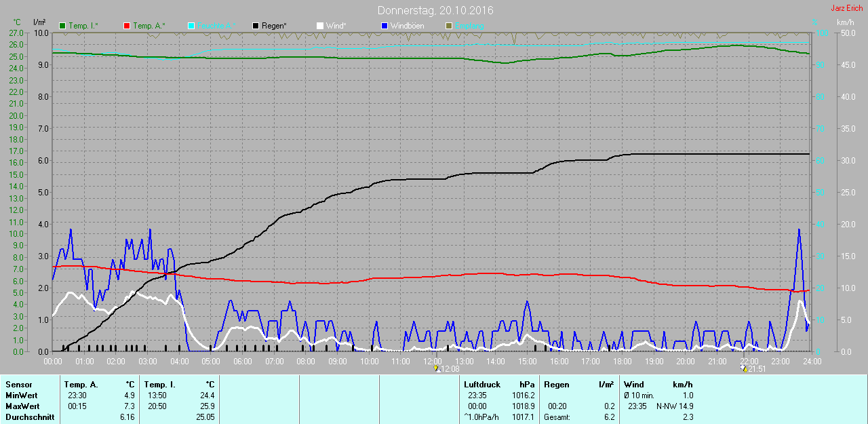Click the MaxWert row label

point(22,406)
